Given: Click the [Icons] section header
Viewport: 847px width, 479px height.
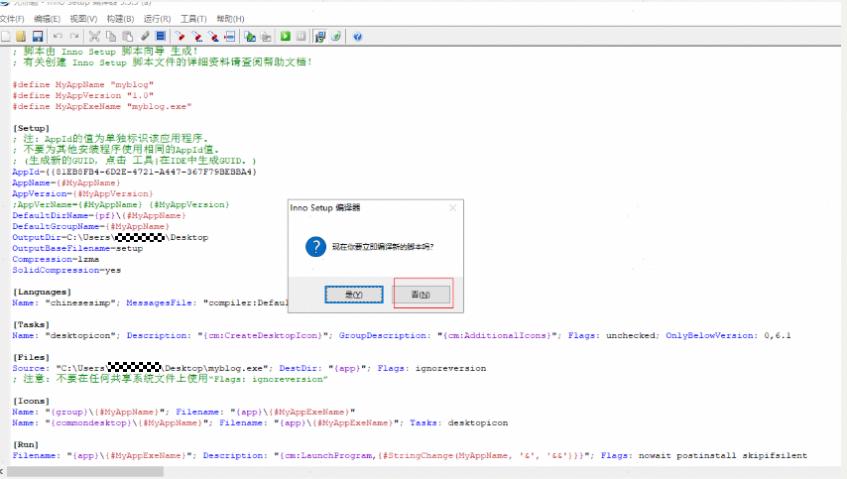Looking at the screenshot, I should (31, 401).
